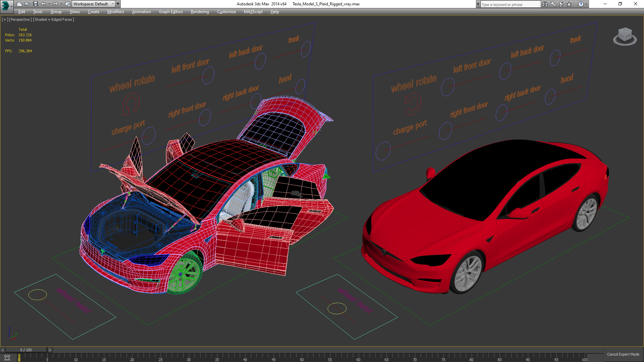Select left rig charge port slider circle
This screenshot has height=362, width=644.
pyautogui.click(x=148, y=135)
